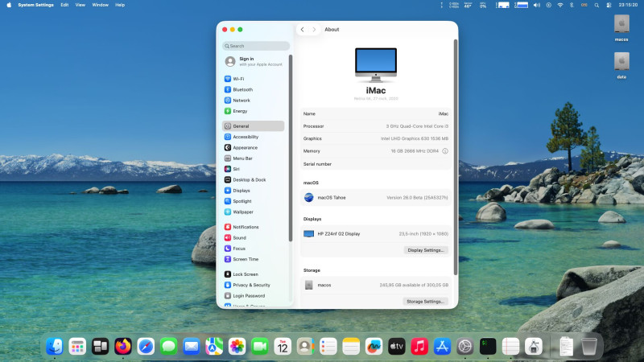Open Trash in the Dock
The height and width of the screenshot is (362, 644).
tap(589, 347)
